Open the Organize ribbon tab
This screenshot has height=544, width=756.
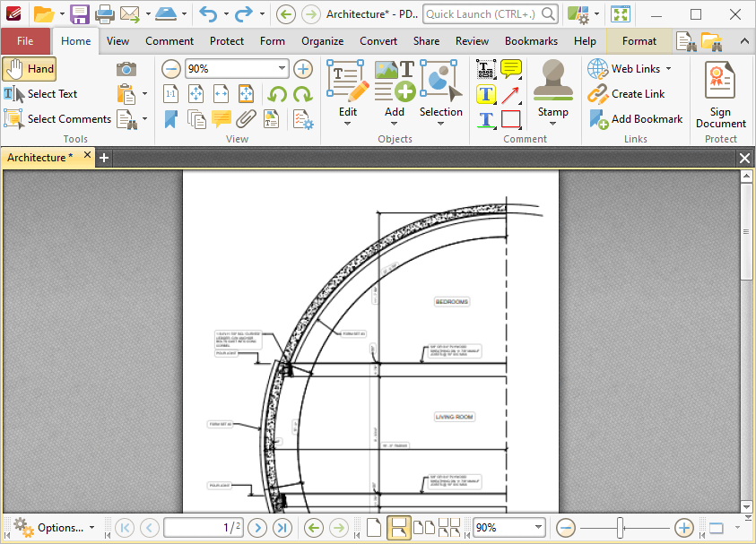pos(322,41)
